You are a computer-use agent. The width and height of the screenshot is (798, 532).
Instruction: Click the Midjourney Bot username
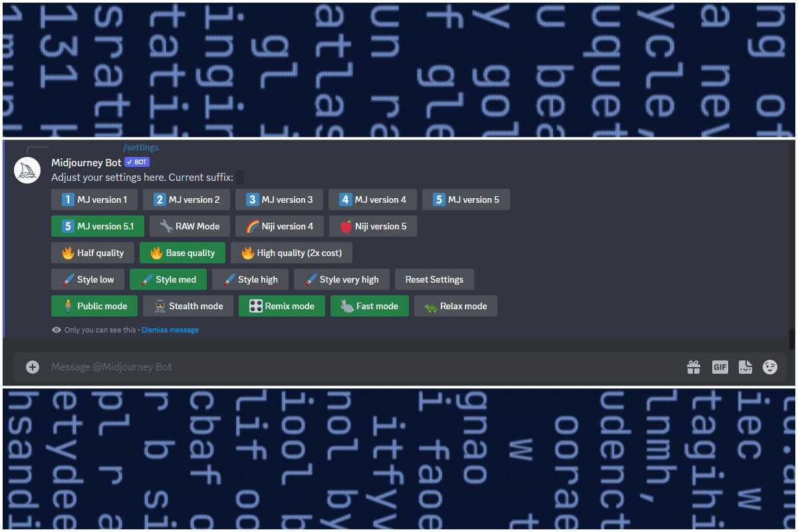tap(86, 163)
